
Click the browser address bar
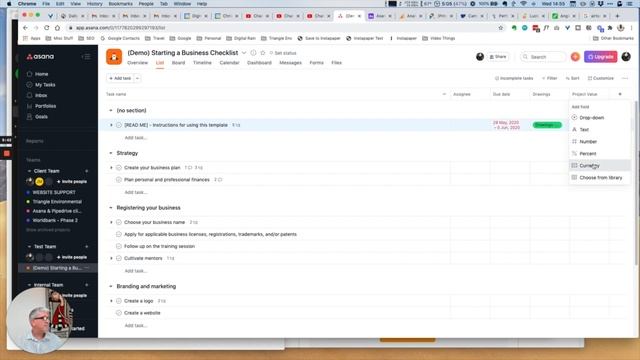[282, 28]
